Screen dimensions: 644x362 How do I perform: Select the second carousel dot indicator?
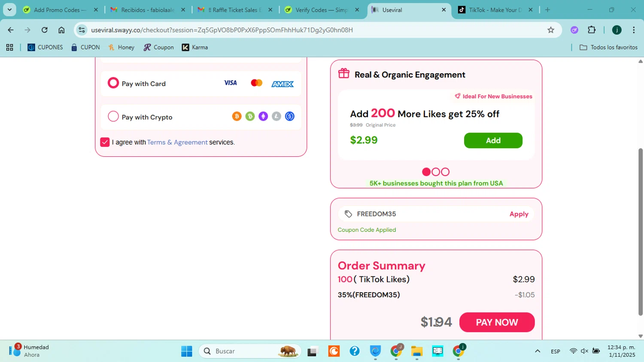pos(436,172)
